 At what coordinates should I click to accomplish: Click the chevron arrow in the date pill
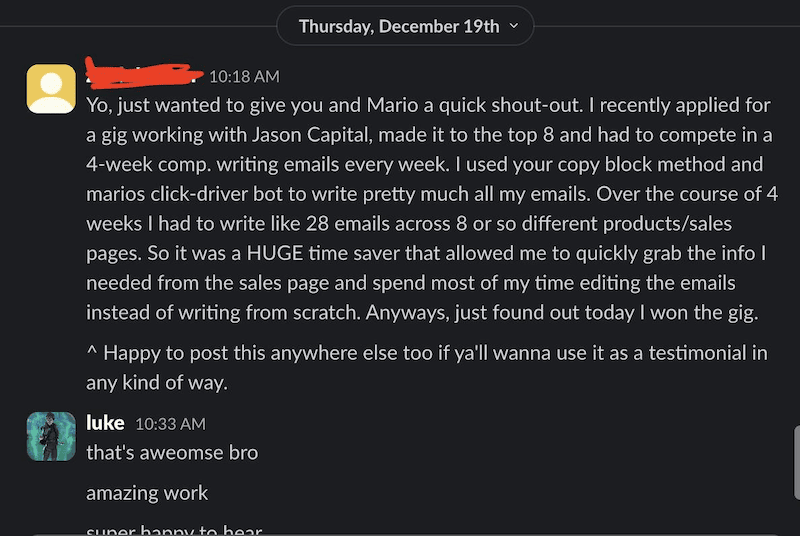tap(514, 26)
